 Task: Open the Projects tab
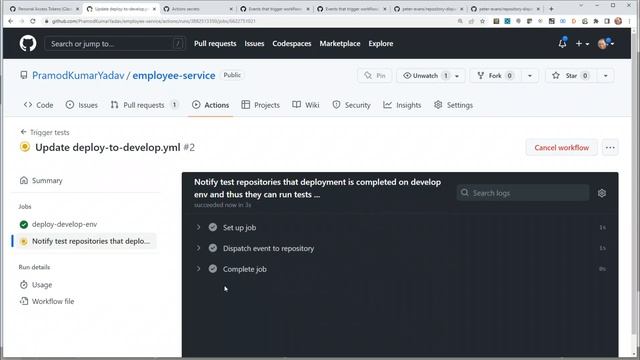click(x=260, y=105)
